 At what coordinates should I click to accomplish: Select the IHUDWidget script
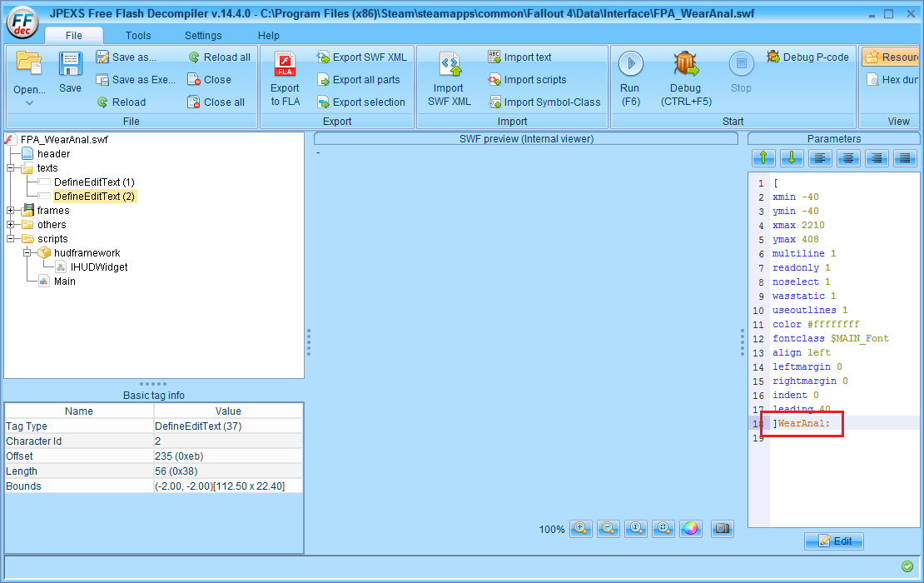tap(99, 267)
